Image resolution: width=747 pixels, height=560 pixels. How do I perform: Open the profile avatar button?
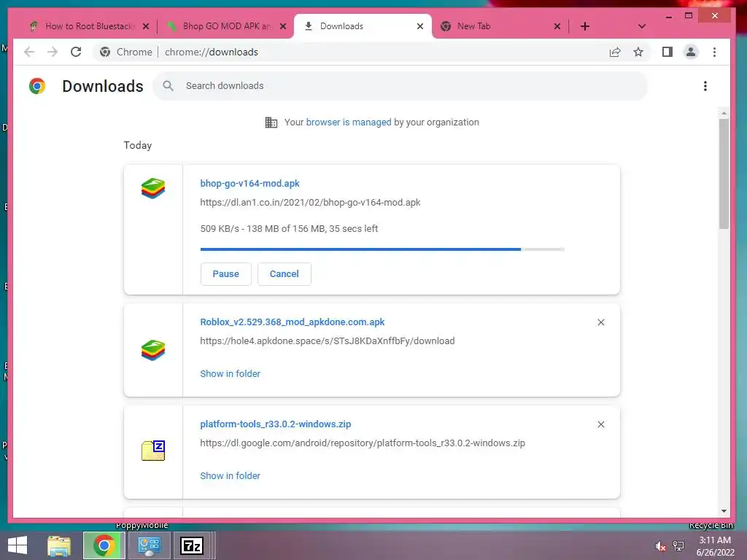[x=691, y=52]
